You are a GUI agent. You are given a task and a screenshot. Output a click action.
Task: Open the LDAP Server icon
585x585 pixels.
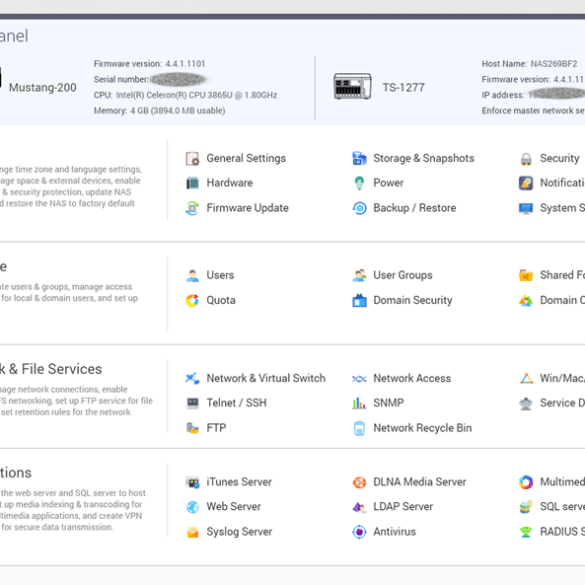[x=359, y=507]
